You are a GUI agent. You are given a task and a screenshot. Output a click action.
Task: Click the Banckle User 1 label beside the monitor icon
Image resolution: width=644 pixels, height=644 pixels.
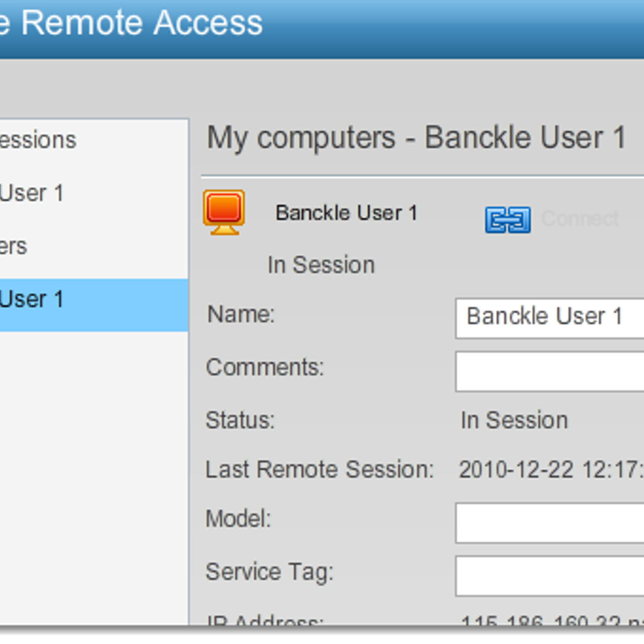click(x=346, y=213)
